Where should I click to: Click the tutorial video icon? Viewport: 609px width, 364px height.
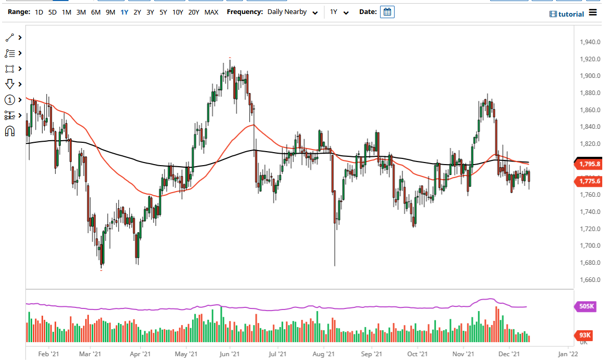coord(553,14)
